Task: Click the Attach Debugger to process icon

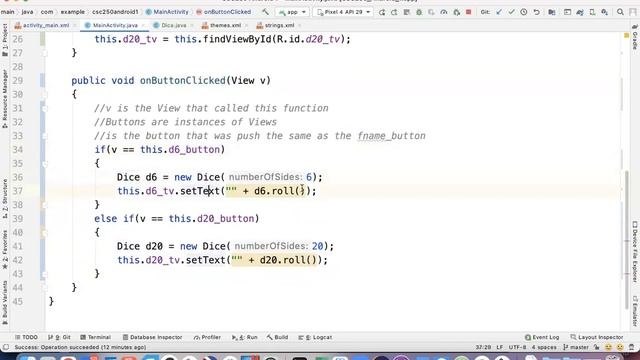Action: pos(456,12)
